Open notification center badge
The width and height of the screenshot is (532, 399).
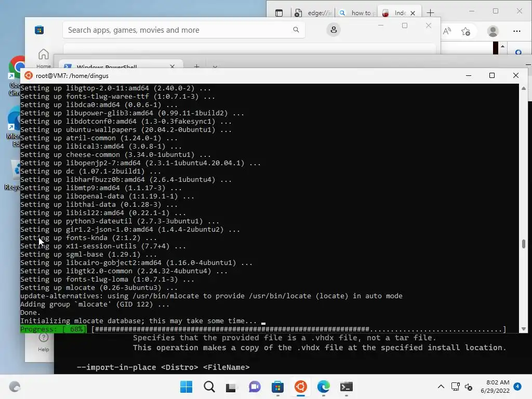(x=517, y=387)
